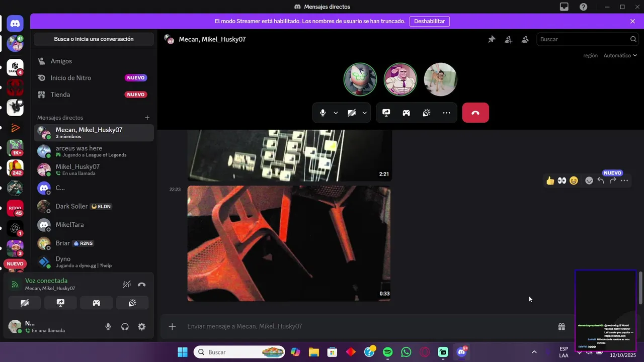Click the pinned messages icon
This screenshot has width=644, height=362.
[x=492, y=39]
